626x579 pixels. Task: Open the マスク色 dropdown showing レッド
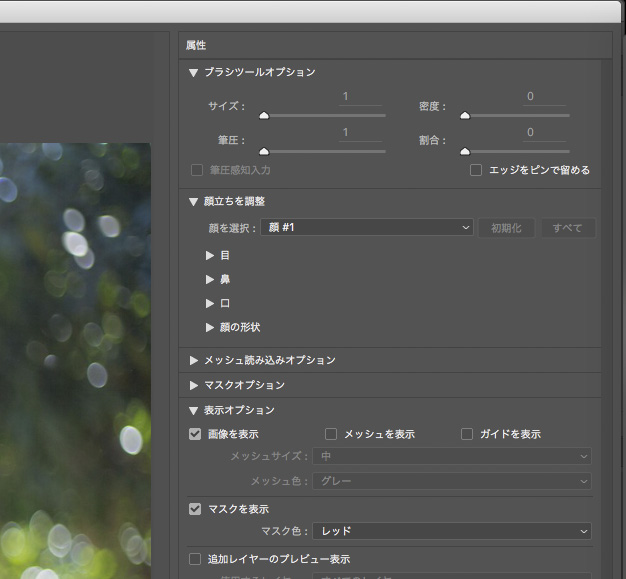point(452,531)
